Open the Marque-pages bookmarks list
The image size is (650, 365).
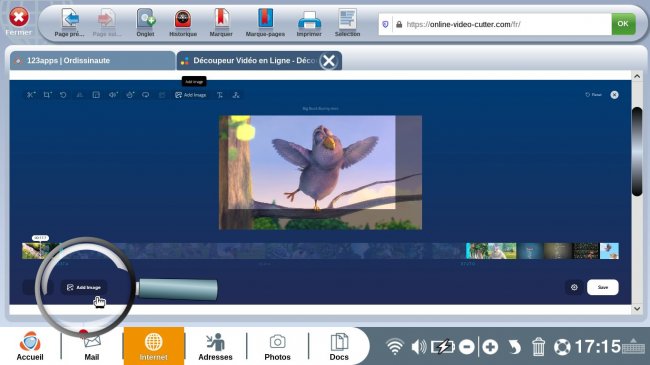pos(265,23)
